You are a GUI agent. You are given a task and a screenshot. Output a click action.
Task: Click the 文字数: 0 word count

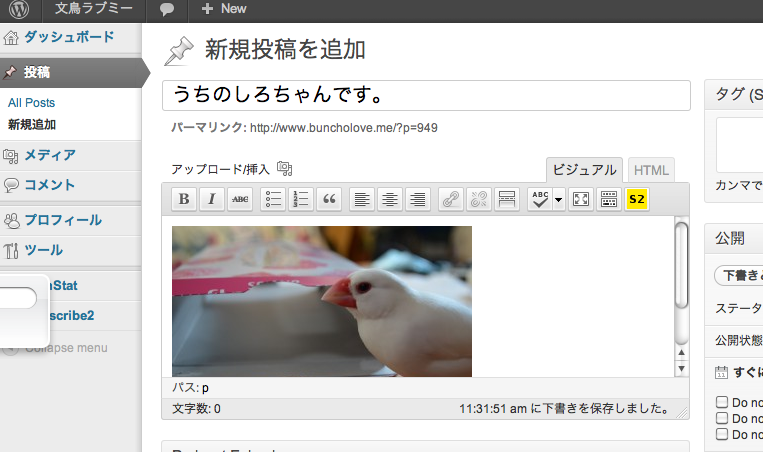196,409
